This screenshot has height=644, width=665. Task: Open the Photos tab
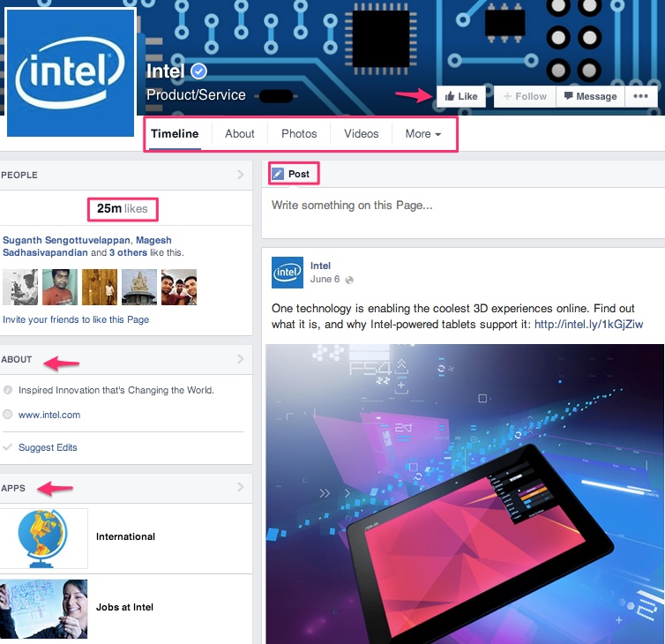(x=299, y=133)
